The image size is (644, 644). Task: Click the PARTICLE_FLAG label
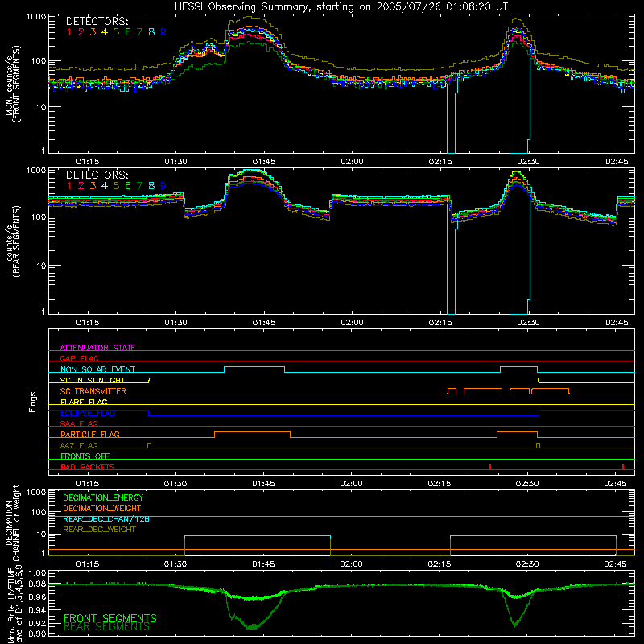pyautogui.click(x=90, y=434)
